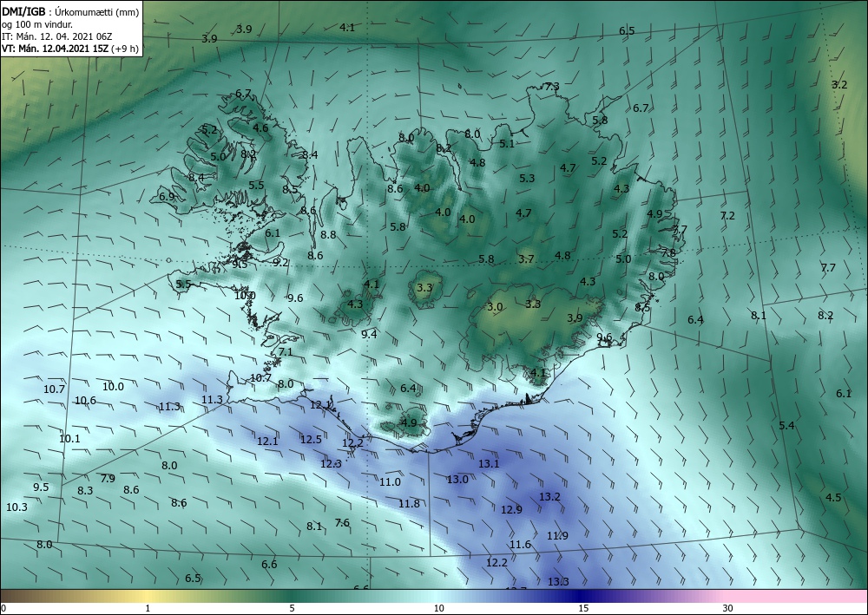Viewport: 868px width, 615px height.
Task: Click the map value '7.6'
Action: click(x=342, y=522)
